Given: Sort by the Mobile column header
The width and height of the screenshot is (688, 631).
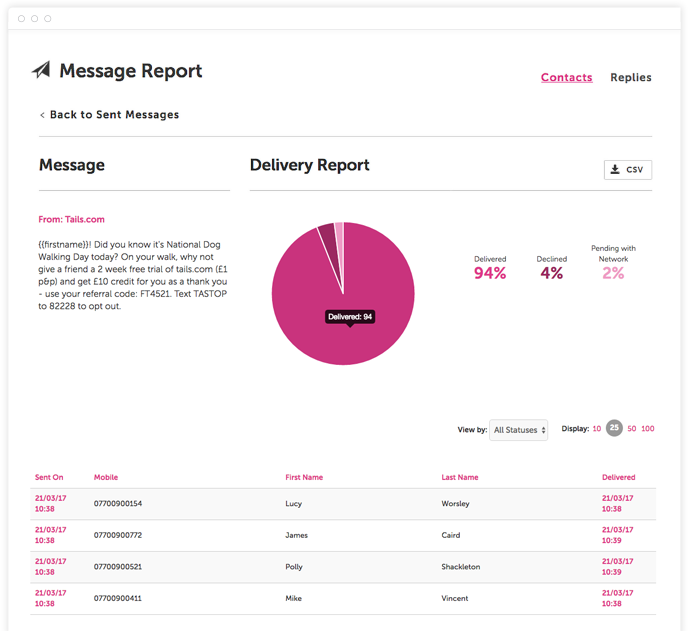Looking at the screenshot, I should point(106,477).
